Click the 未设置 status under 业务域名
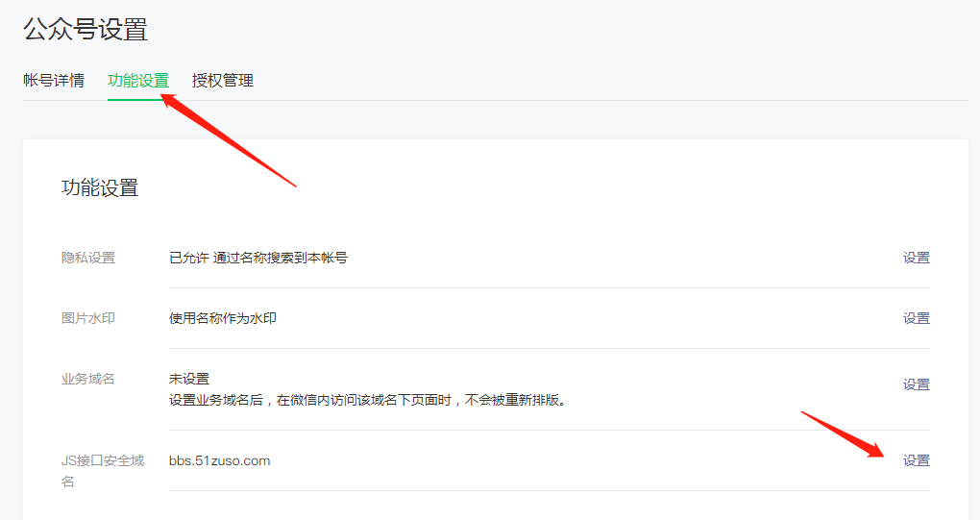 pos(189,379)
